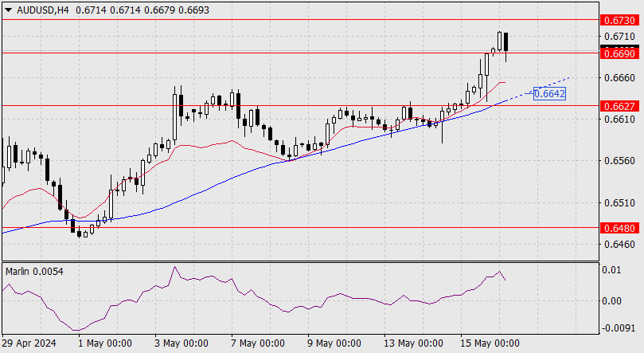Screen dimensions: 644x353
Task: Click the purple Marlin oscillator line peak near 3 May
Action: [174, 267]
